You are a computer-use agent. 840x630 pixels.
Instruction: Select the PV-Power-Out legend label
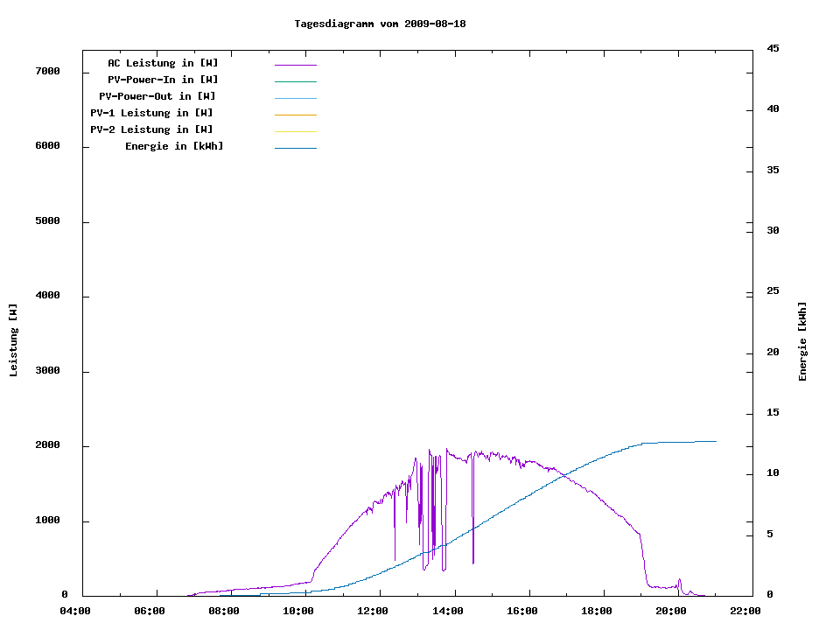pos(157,97)
